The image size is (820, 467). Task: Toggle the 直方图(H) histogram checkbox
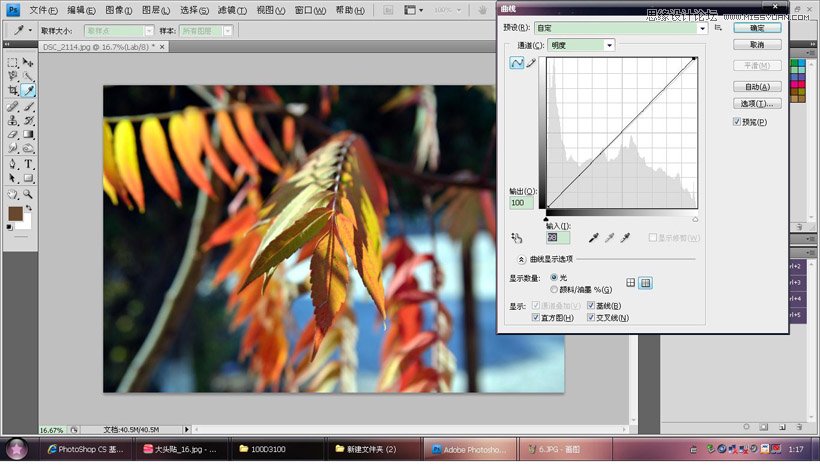[x=536, y=317]
